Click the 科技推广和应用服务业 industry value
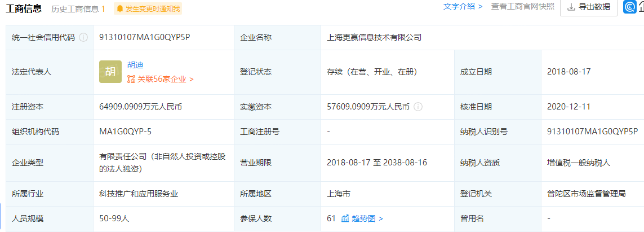The width and height of the screenshot is (644, 232). (x=139, y=194)
